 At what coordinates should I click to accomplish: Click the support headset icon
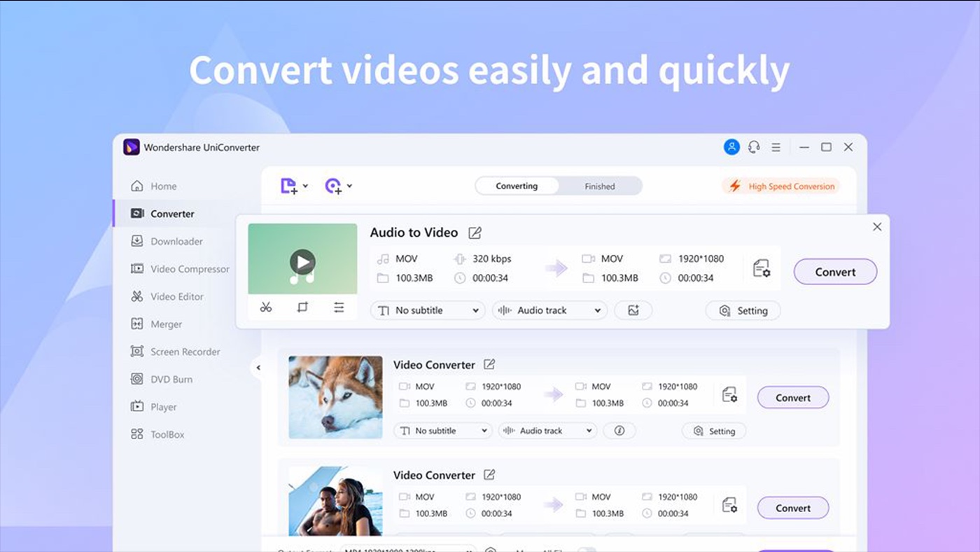(754, 147)
